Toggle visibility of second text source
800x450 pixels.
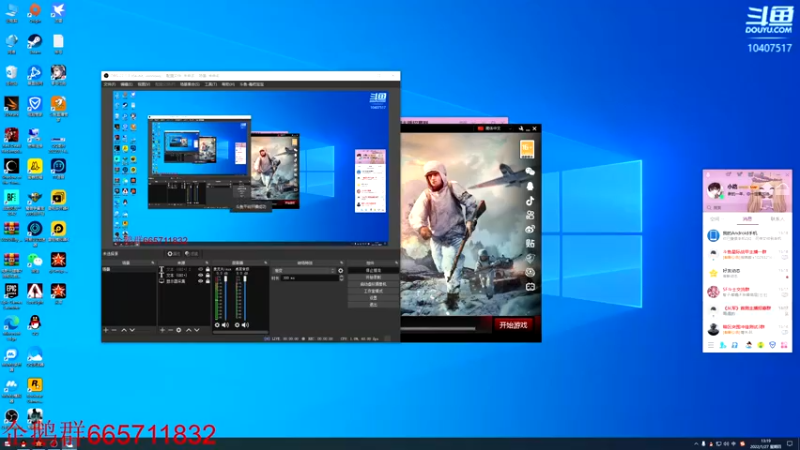coord(201,275)
